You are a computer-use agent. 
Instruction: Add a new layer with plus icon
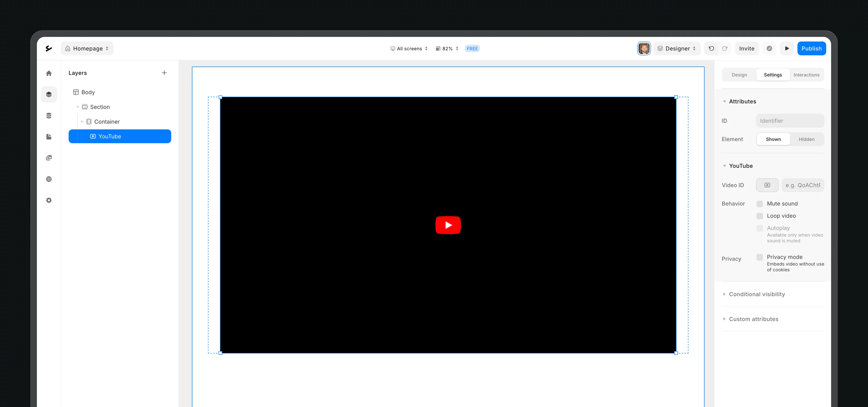pos(164,73)
